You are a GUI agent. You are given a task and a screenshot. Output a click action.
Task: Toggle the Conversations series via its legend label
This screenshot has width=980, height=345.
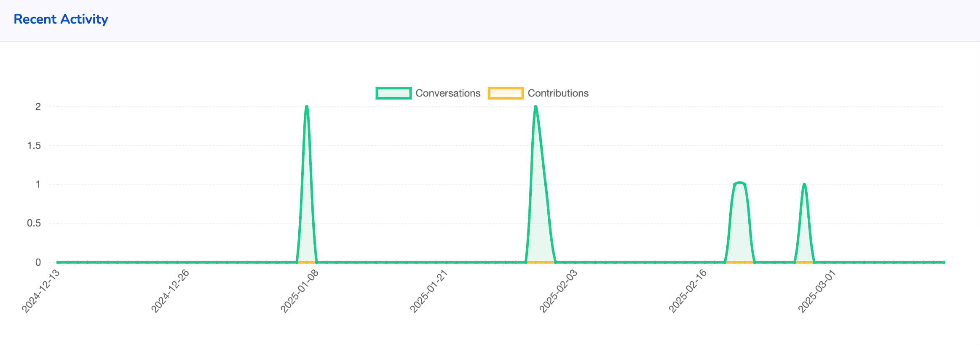coord(447,93)
